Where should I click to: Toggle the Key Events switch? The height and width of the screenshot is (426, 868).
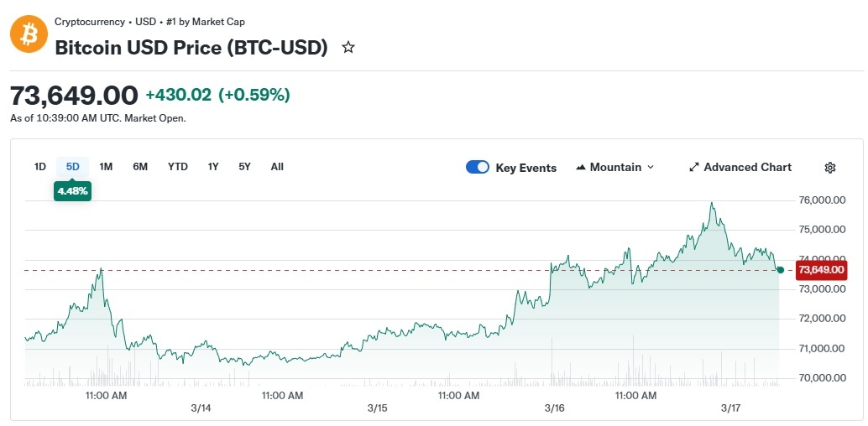point(478,167)
